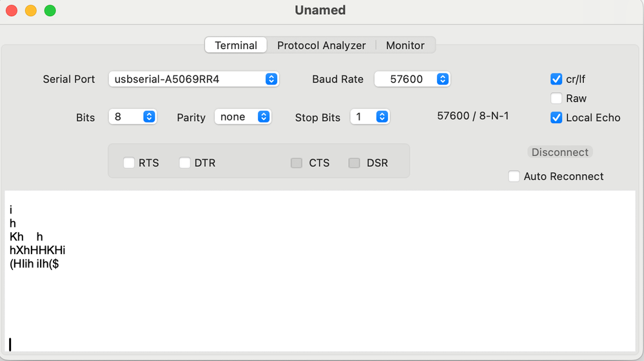Switch to the Terminal tab
Image resolution: width=644 pixels, height=361 pixels.
click(x=236, y=45)
